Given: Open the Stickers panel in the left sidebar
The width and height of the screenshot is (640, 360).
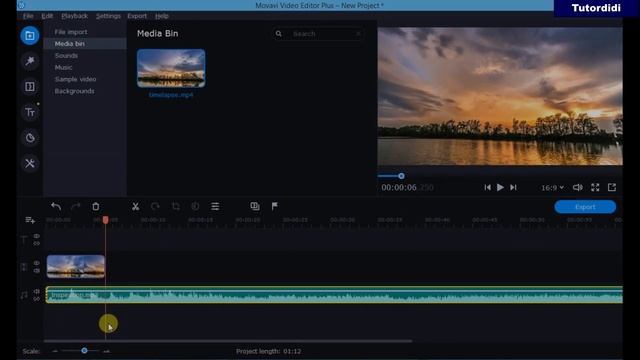Looking at the screenshot, I should 30,138.
